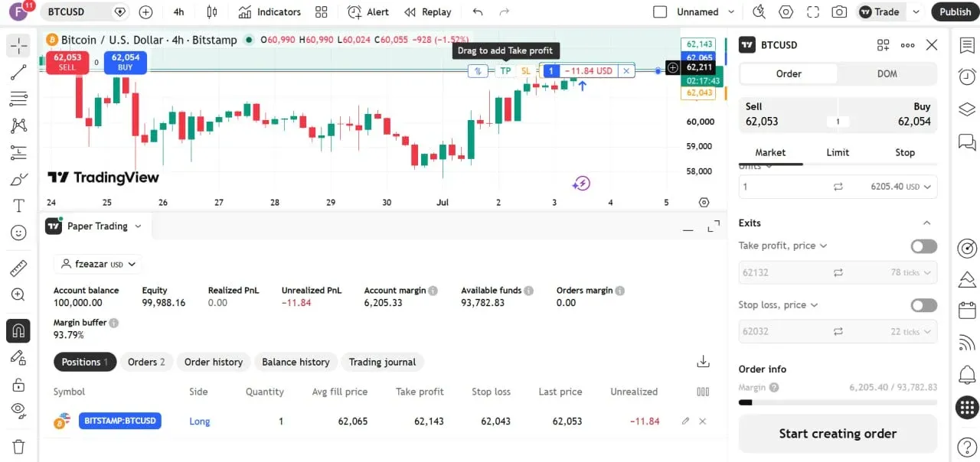Screen dimensions: 980x462
Task: Toggle stay in drawing mode
Action: [x=18, y=357]
